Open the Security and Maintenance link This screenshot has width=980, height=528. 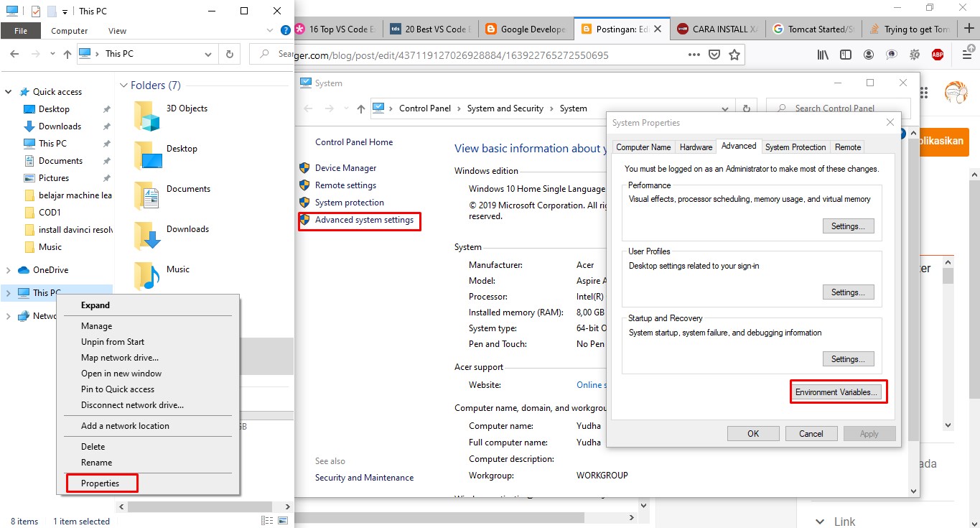pyautogui.click(x=365, y=477)
